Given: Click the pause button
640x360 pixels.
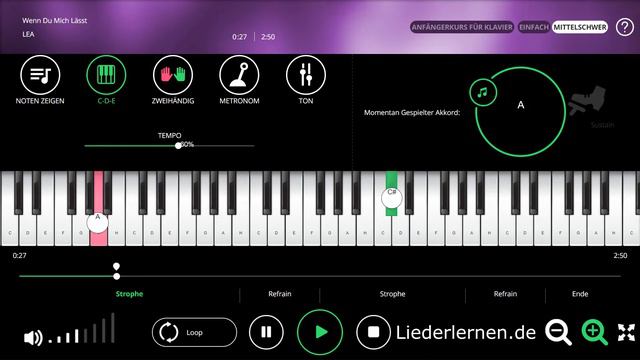Looking at the screenshot, I should (x=266, y=332).
